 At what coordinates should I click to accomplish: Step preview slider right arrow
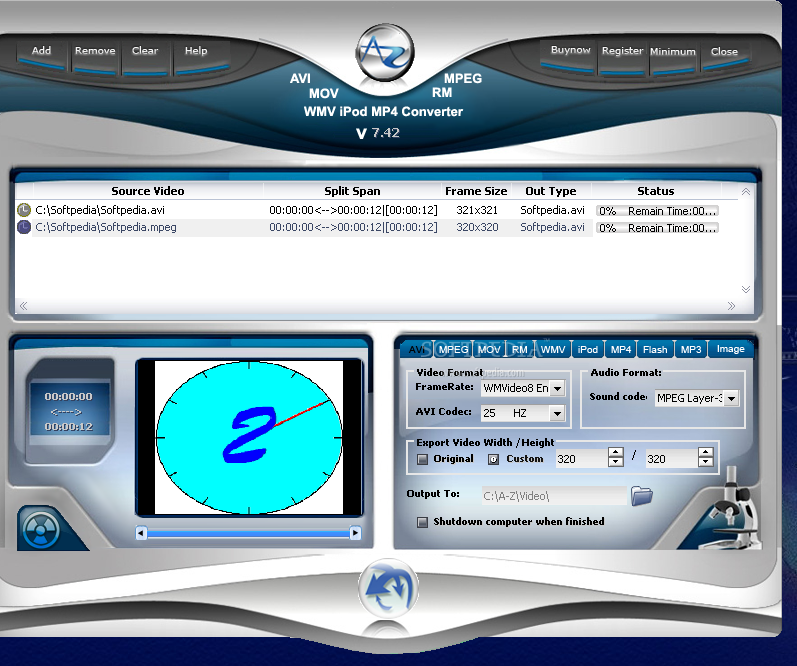click(x=355, y=533)
